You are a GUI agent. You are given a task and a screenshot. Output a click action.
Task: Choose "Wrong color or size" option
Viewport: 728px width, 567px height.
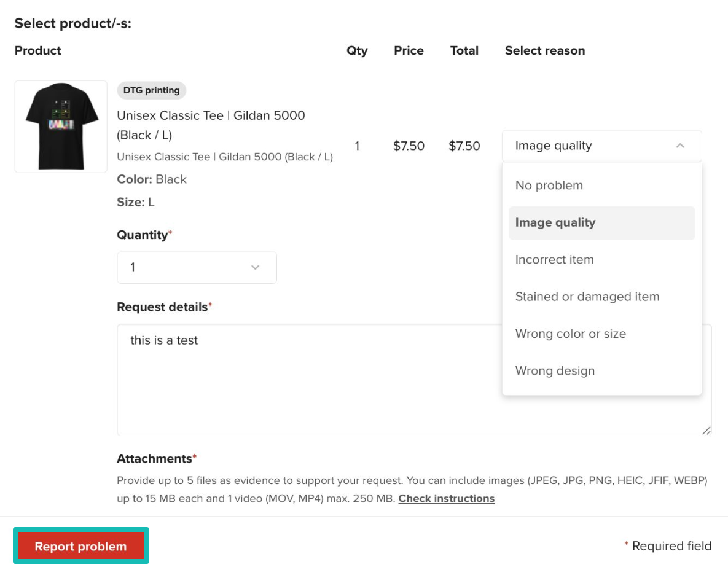[x=570, y=334]
